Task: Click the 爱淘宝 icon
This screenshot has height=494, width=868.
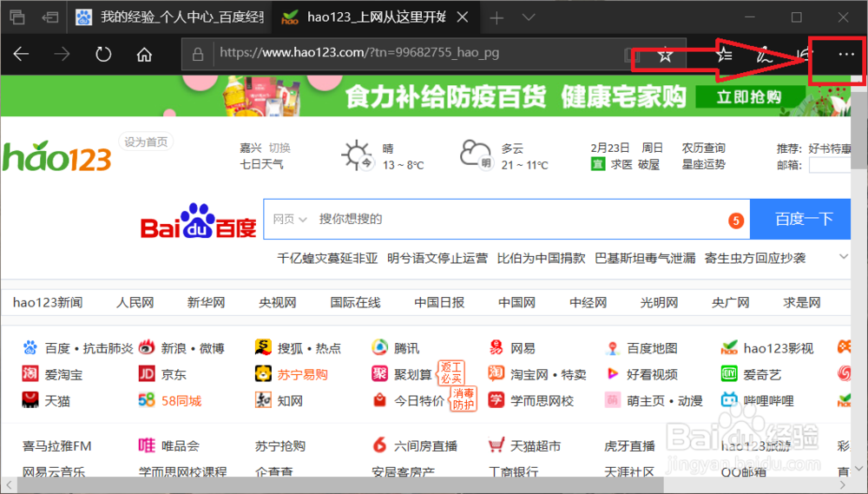Action: coord(30,374)
